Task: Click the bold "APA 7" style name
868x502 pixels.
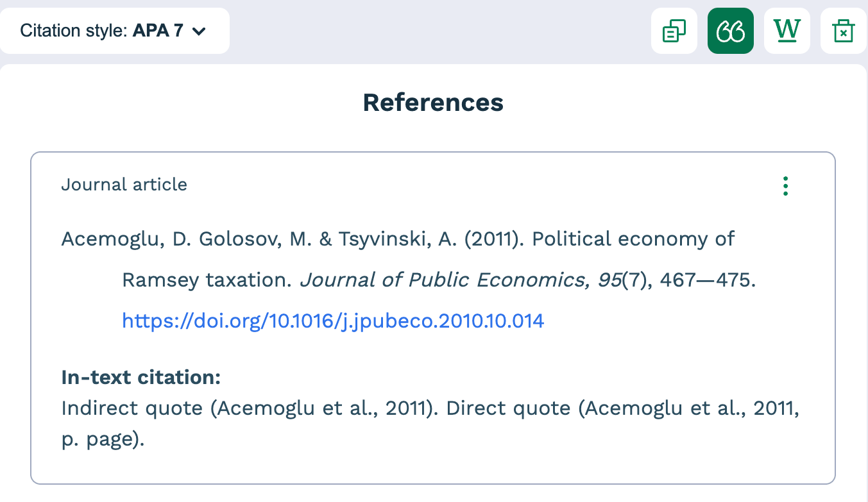Action: pyautogui.click(x=158, y=31)
